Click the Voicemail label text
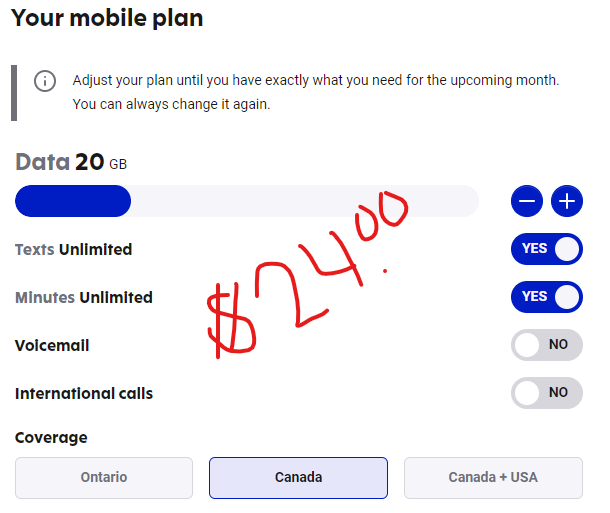Viewport: 610px width, 513px height. tap(52, 345)
